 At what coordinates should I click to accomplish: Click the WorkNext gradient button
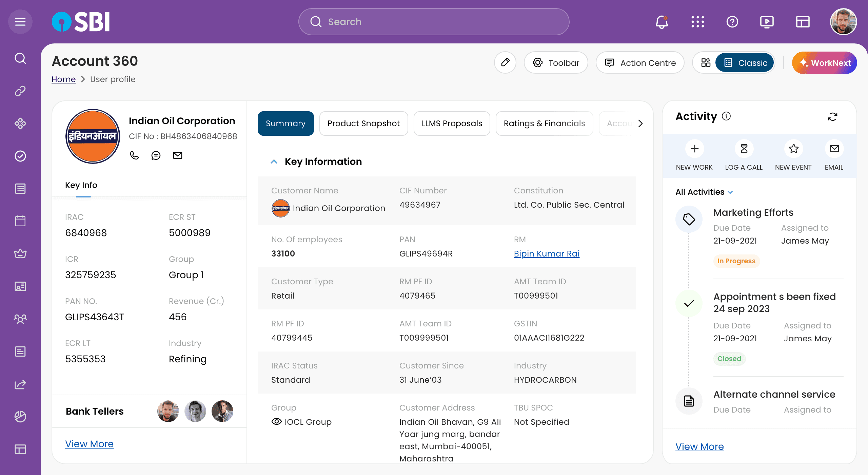point(824,63)
